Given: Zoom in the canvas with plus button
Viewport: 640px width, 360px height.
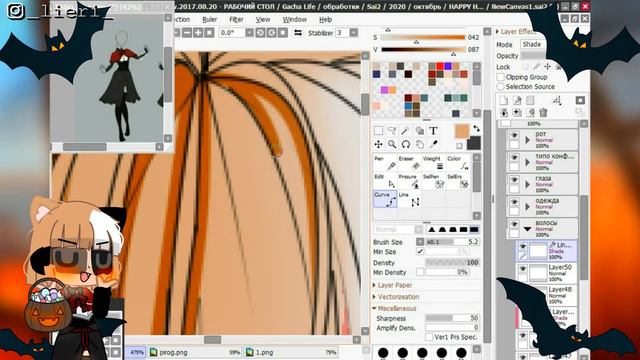Looking at the screenshot, I should tap(198, 33).
